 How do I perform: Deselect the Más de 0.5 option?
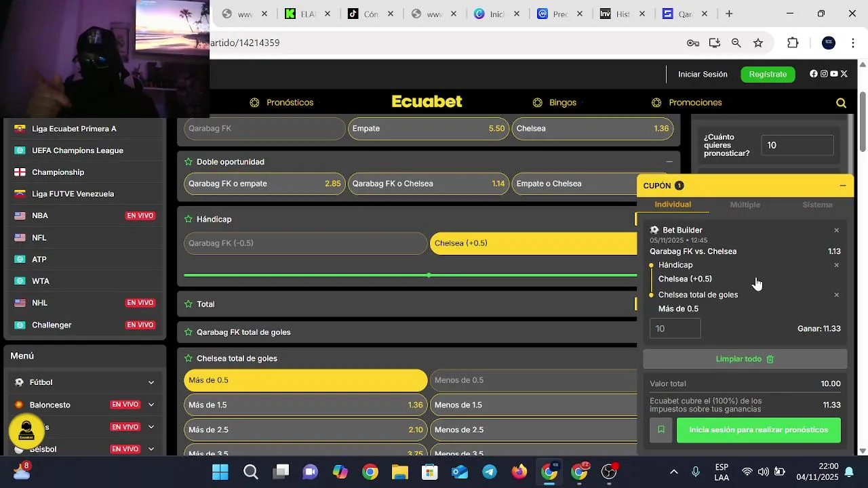click(306, 380)
